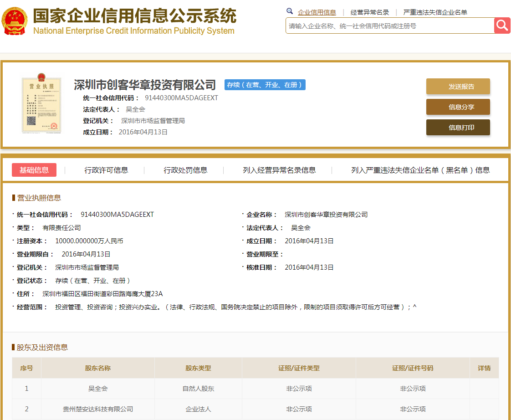Click the 信息打印 button

point(458,127)
